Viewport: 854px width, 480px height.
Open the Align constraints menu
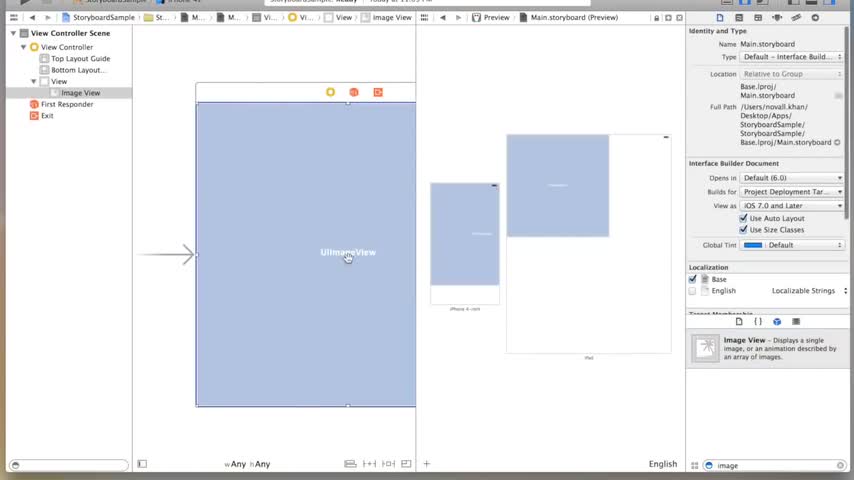[350, 464]
